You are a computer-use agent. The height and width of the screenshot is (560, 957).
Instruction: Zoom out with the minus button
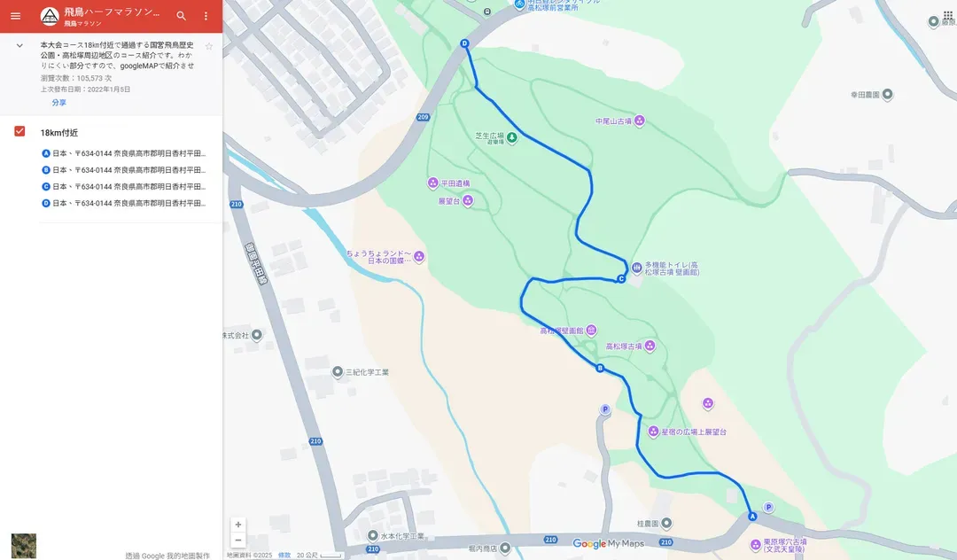(x=238, y=540)
